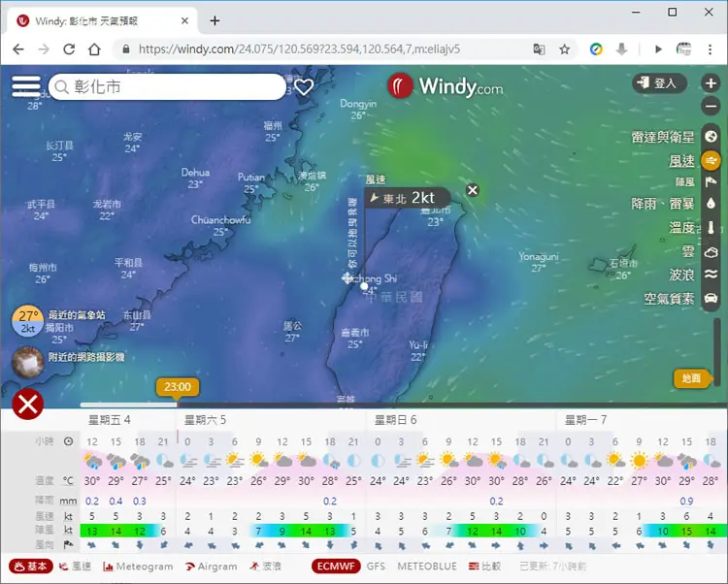728x584 pixels.
Task: Zoom in the map with plus button
Action: pyautogui.click(x=711, y=83)
